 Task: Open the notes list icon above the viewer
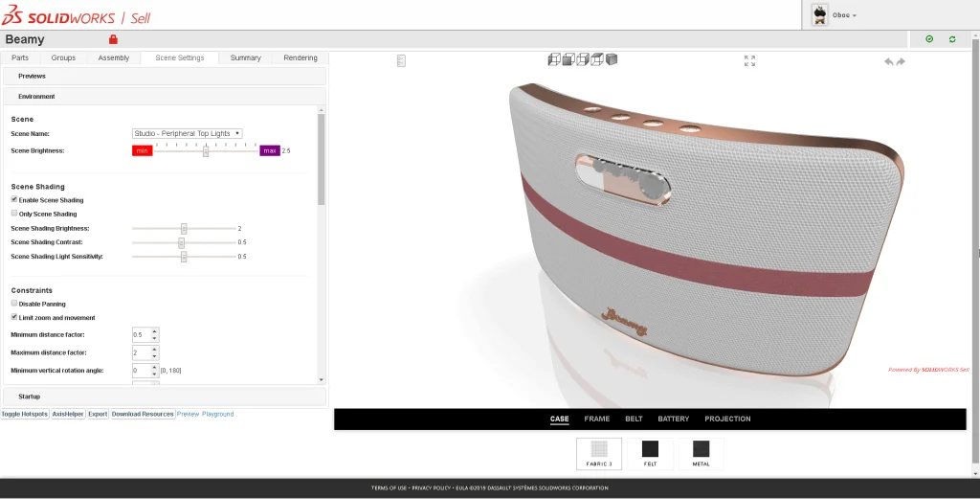tap(401, 60)
